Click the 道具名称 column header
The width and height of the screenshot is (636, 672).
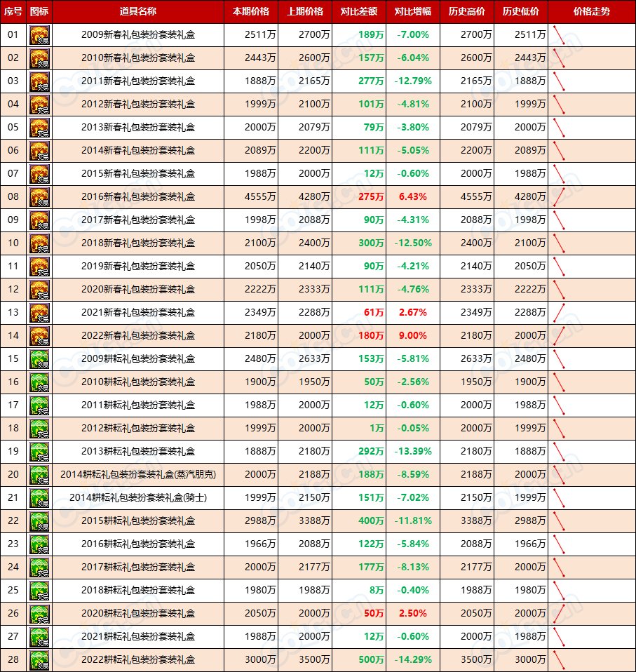point(138,12)
